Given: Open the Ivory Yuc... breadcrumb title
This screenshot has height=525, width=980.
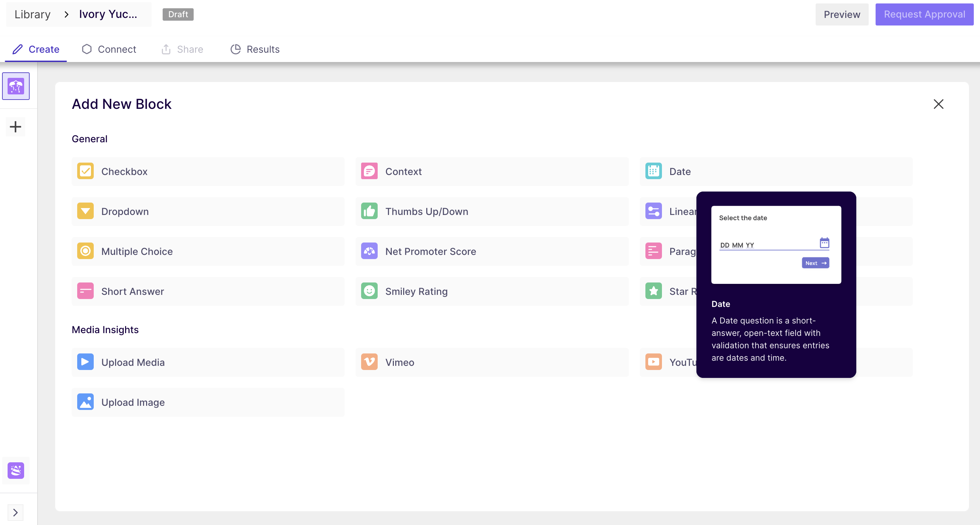Looking at the screenshot, I should click(108, 14).
